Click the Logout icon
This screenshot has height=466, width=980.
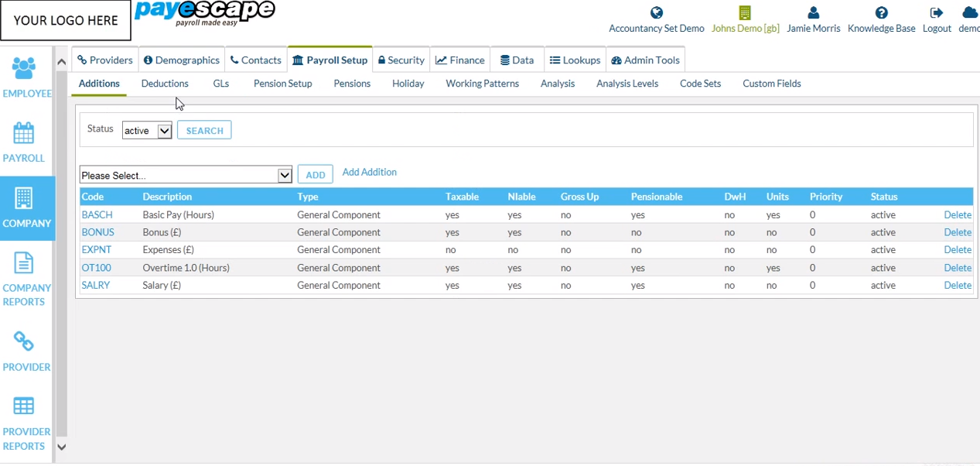(936, 12)
